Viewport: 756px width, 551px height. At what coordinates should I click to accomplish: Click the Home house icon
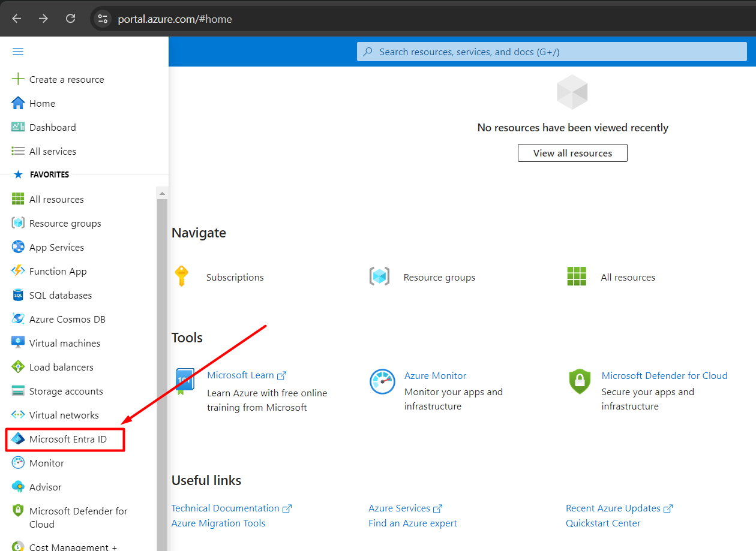[x=18, y=103]
